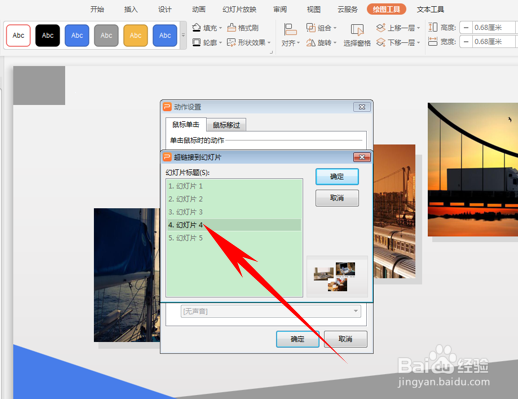Open the 幻灯片放映 ribbon tab
519x400 pixels.
[x=239, y=9]
